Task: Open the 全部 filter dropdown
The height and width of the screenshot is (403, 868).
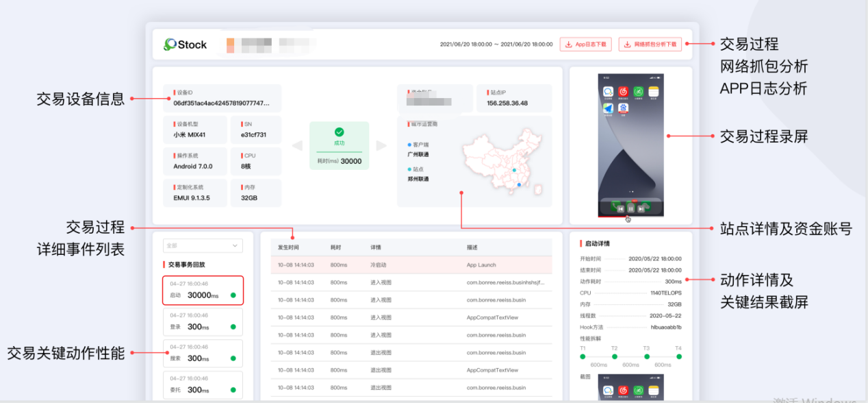Action: [x=202, y=245]
